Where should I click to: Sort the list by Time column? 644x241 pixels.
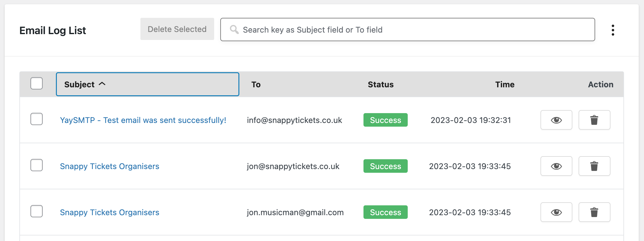pyautogui.click(x=505, y=85)
